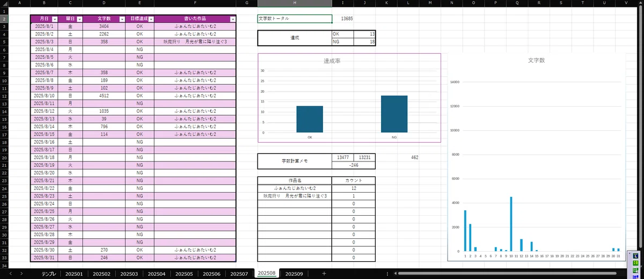Click the NG count value 18
Image resolution: width=644 pixels, height=279 pixels.
click(x=364, y=42)
